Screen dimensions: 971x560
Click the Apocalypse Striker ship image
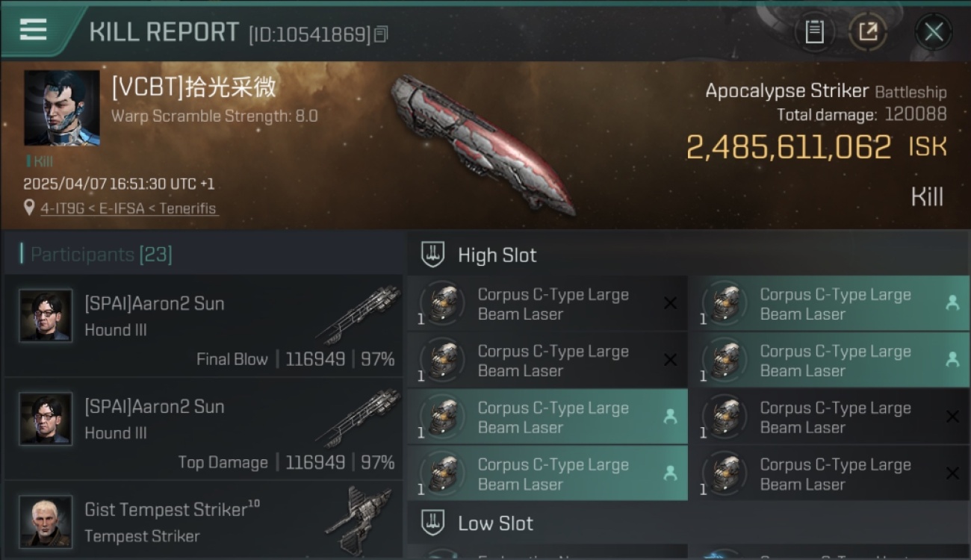tap(483, 143)
